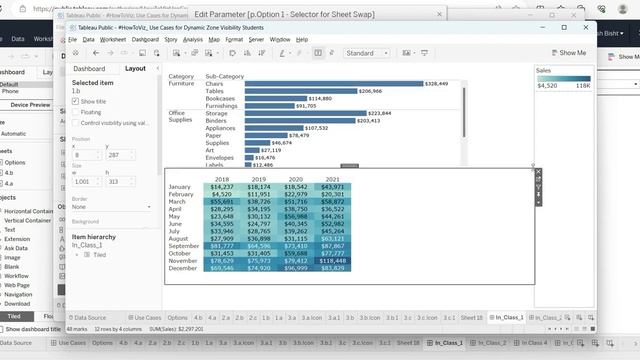Open the Dashboard menu
This screenshot has height=360, width=640.
(145, 40)
